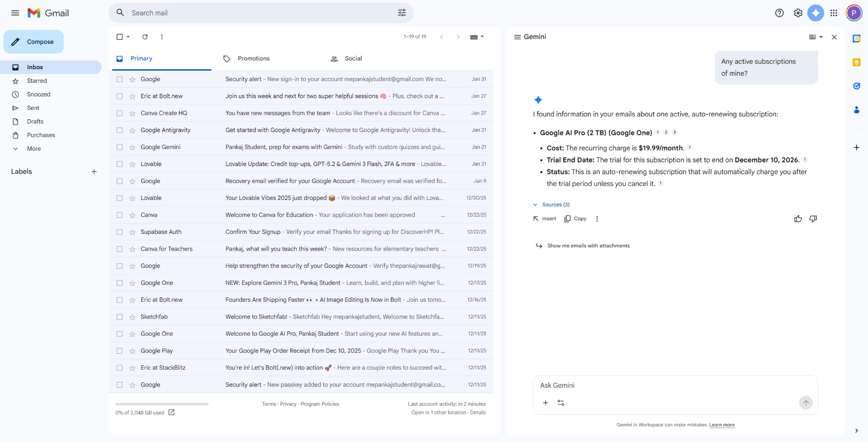
Task: Check the Google Play email checkbox
Action: coord(119,351)
